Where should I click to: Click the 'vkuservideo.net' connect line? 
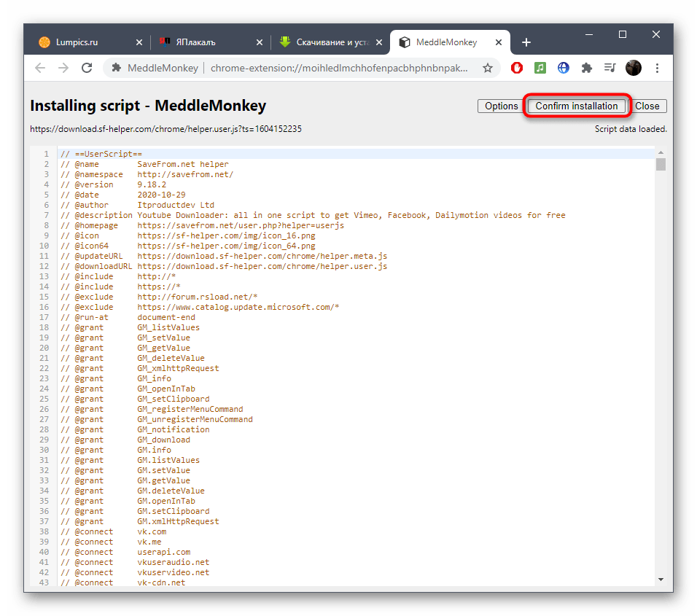[x=174, y=573]
